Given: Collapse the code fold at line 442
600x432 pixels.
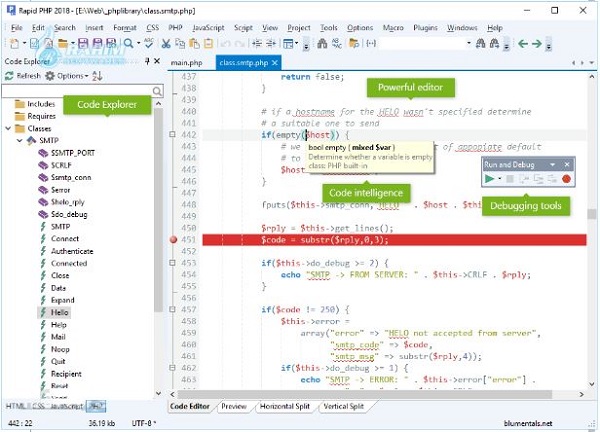Looking at the screenshot, I should 172,134.
